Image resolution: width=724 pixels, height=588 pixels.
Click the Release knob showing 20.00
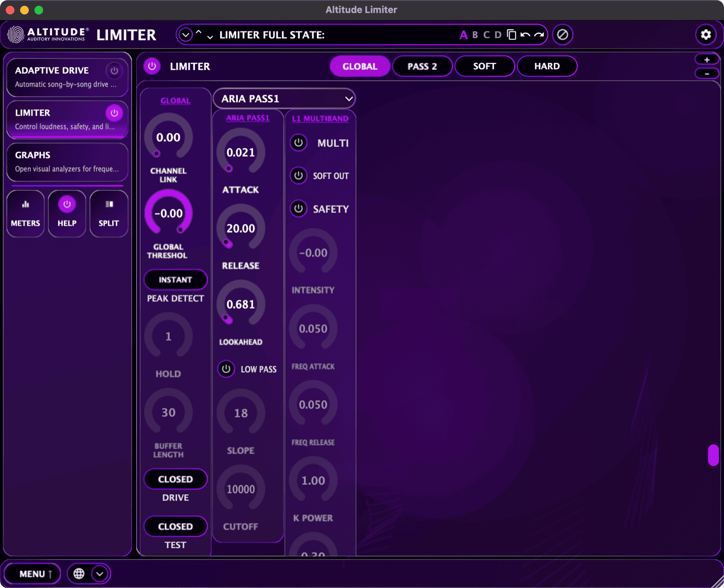click(x=240, y=228)
